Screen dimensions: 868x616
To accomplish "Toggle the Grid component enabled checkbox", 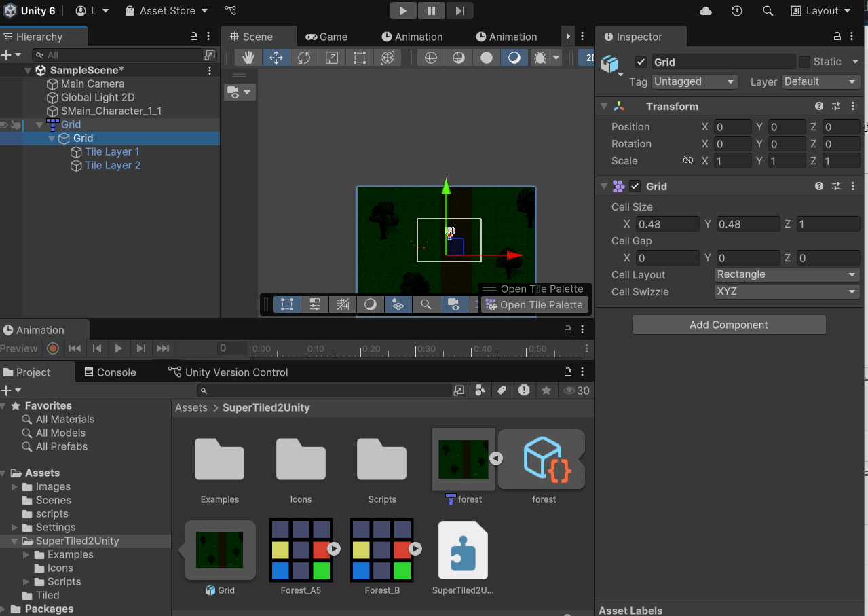I will tap(635, 186).
